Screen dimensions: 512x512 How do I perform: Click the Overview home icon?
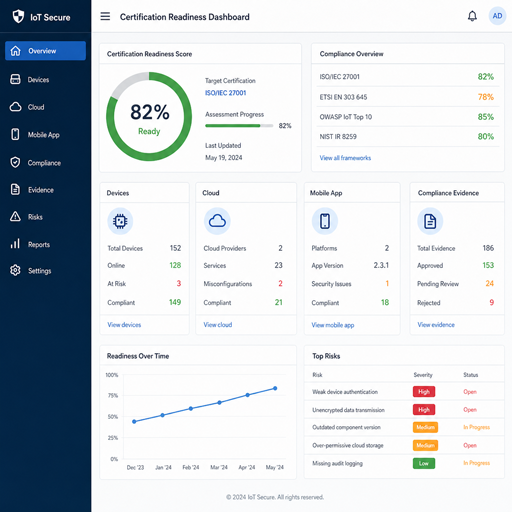click(x=15, y=51)
